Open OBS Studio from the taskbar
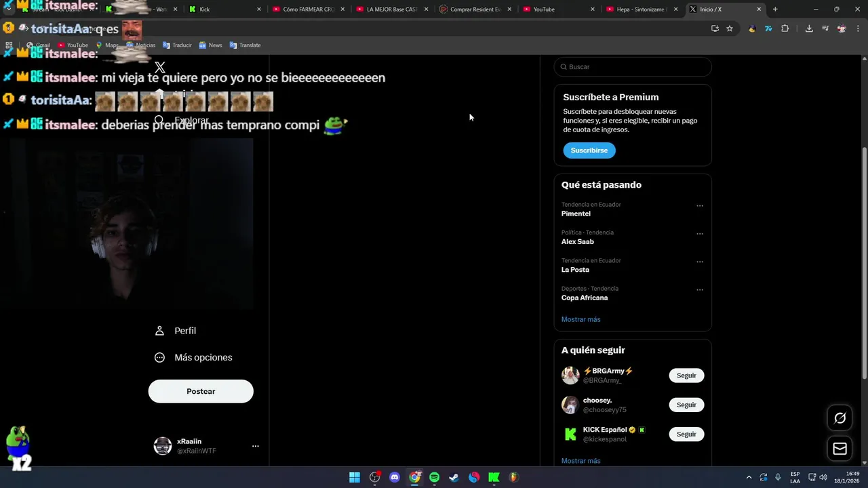This screenshot has height=488, width=868. click(375, 477)
